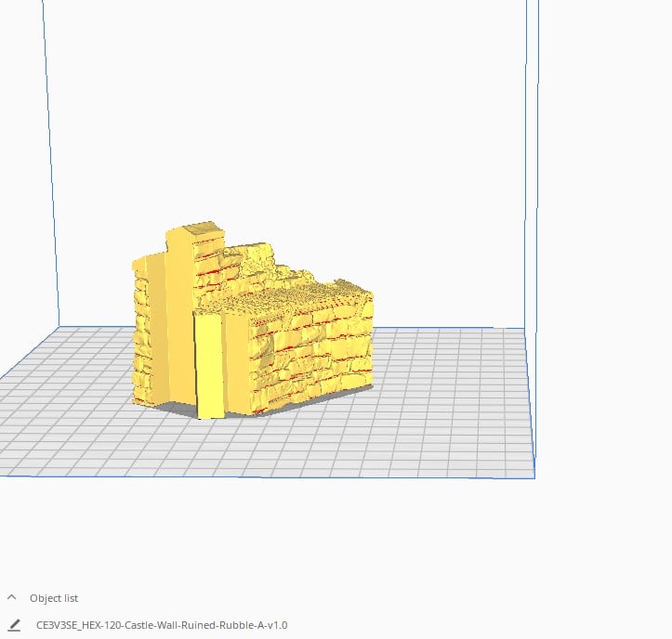This screenshot has width=672, height=639.
Task: Collapse the Object list chevron
Action: [x=12, y=597]
